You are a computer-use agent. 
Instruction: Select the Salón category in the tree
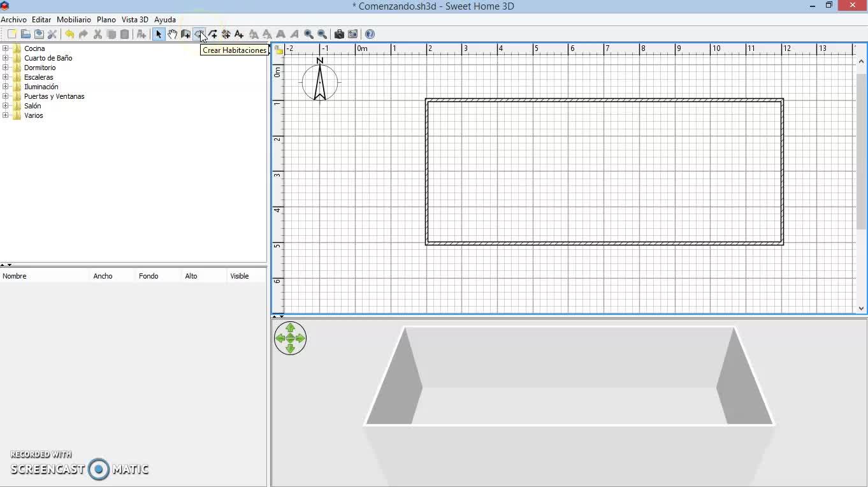33,106
